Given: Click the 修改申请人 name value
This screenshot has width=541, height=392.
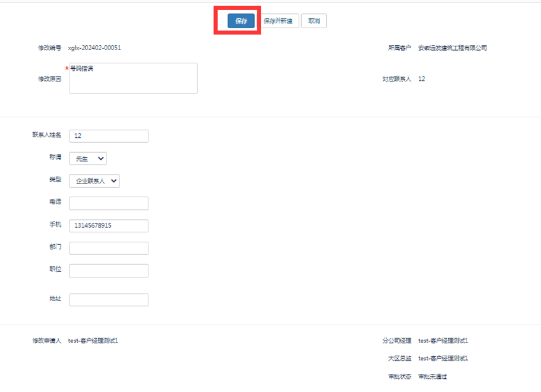Looking at the screenshot, I should coord(93,341).
